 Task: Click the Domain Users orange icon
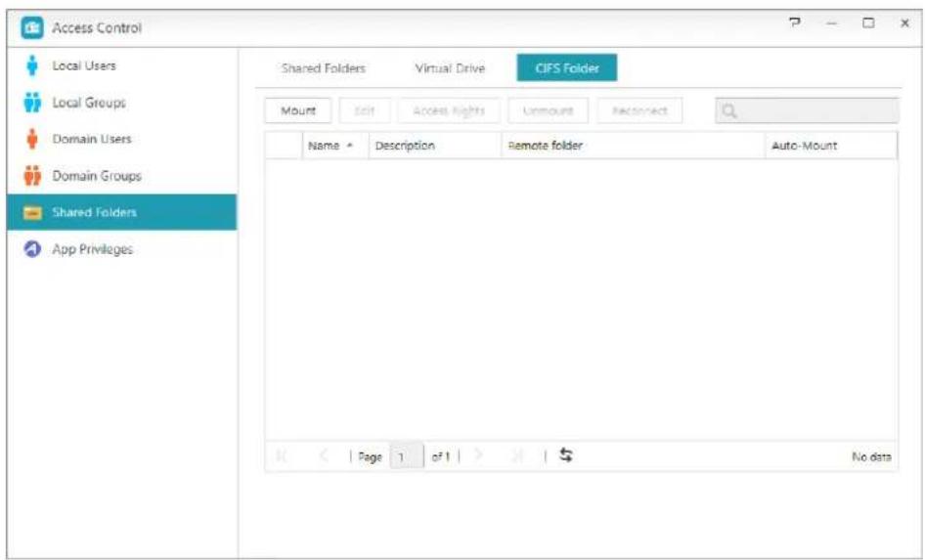32,139
